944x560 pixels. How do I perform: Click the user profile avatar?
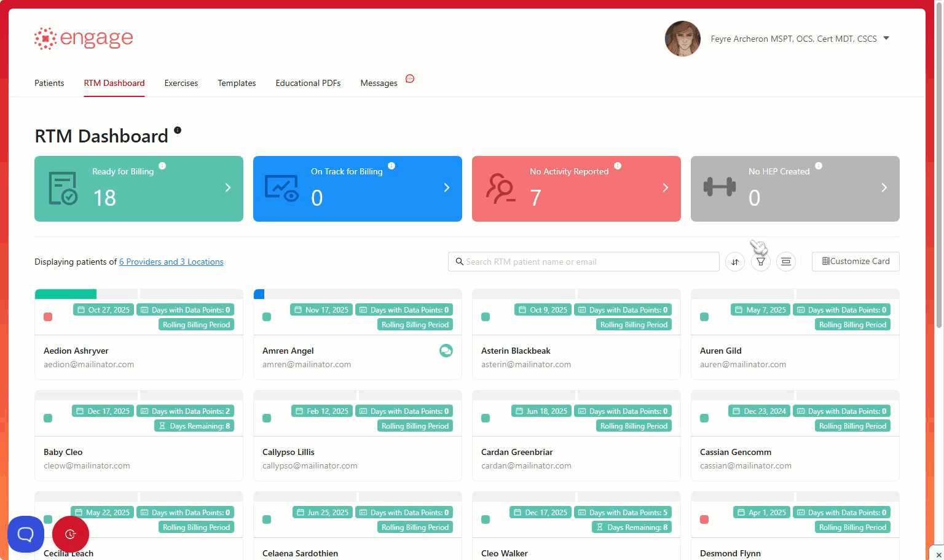tap(683, 39)
